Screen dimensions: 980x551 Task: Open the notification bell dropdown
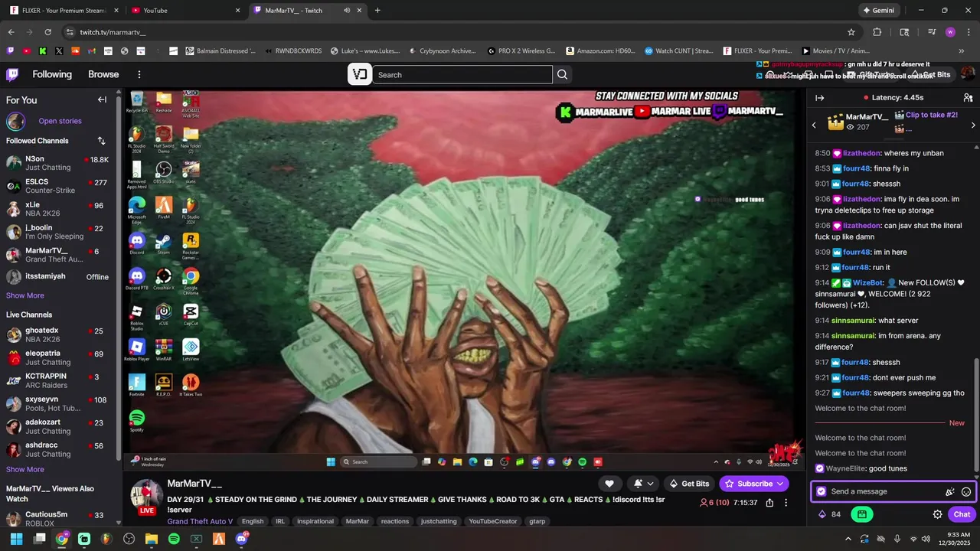[x=643, y=484]
